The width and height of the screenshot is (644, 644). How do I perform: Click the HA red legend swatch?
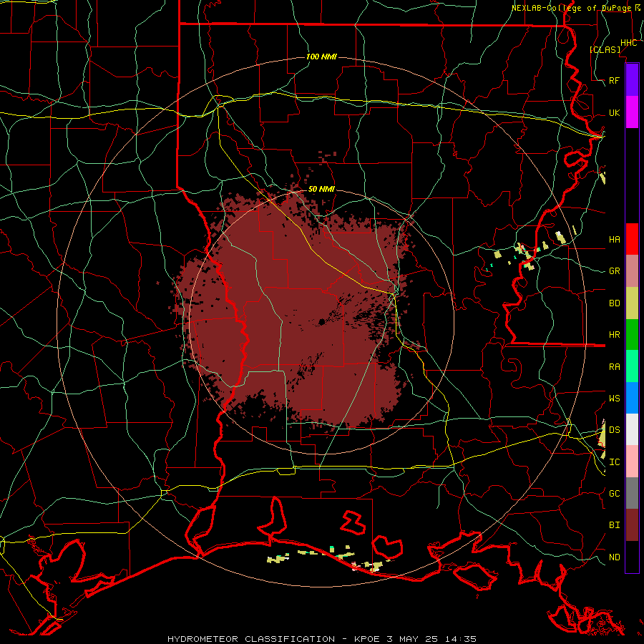[632, 239]
